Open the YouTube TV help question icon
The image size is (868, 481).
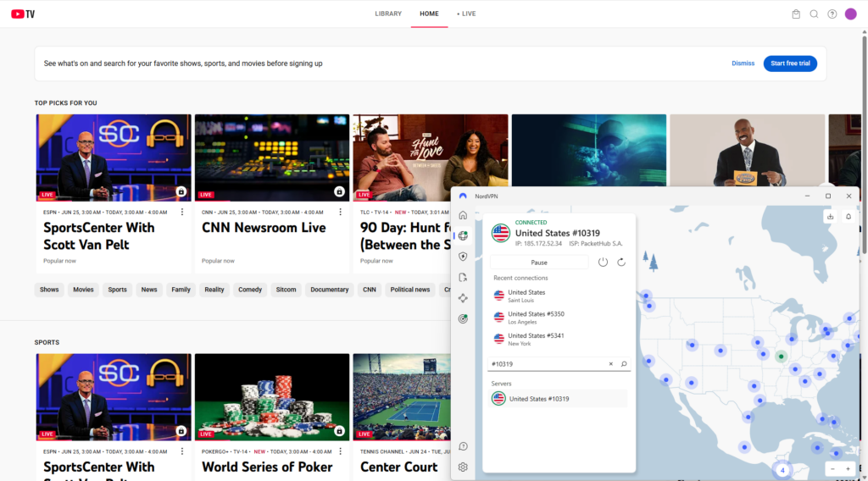(x=832, y=14)
